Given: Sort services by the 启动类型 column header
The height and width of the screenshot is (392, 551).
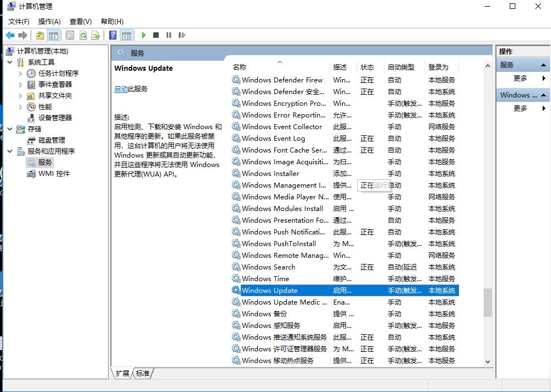Looking at the screenshot, I should [401, 67].
